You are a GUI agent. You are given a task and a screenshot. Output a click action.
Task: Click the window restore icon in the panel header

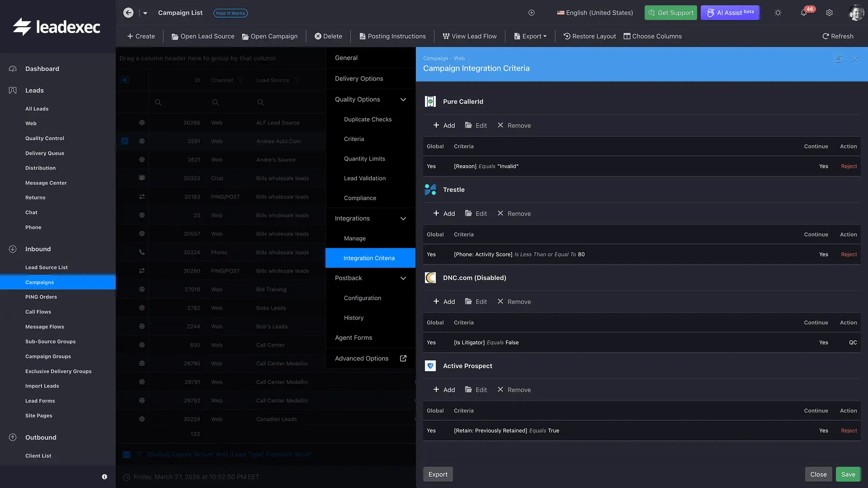coord(839,59)
